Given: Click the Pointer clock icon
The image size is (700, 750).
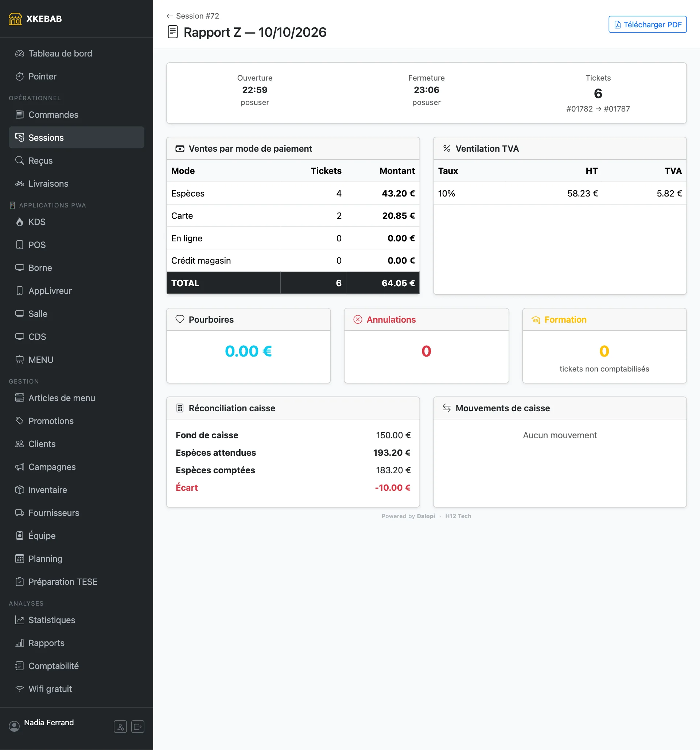Looking at the screenshot, I should coord(20,77).
